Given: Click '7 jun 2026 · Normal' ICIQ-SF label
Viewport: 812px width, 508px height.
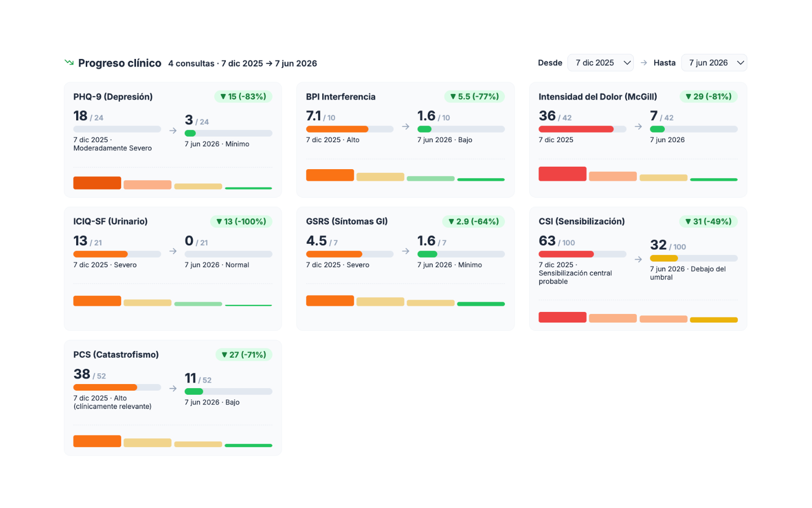Looking at the screenshot, I should (x=217, y=265).
